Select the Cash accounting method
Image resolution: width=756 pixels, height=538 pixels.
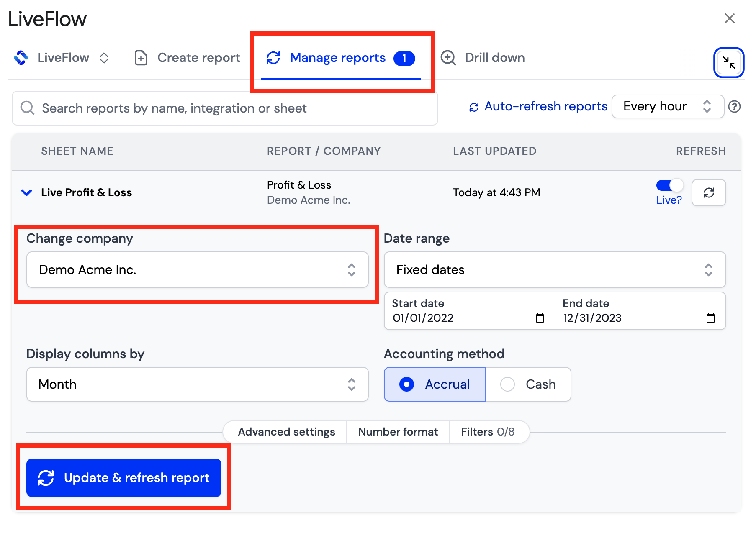528,384
